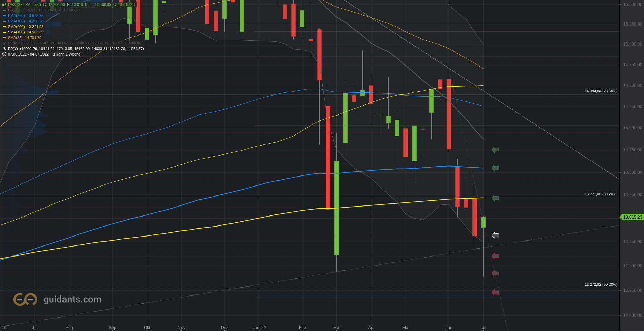Open the DAX (XETRA, Last) instrument label
Screen dimensions: 644x331
click(25, 4)
